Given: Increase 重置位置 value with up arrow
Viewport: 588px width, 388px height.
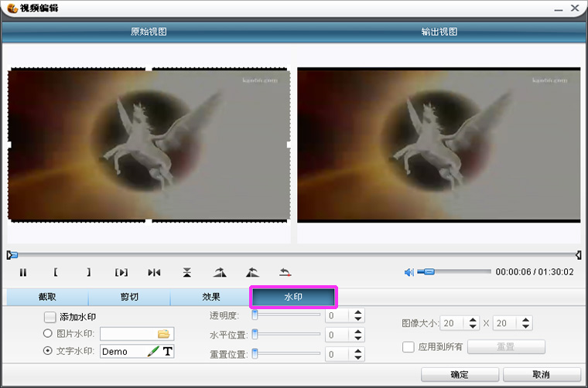Looking at the screenshot, I should pos(358,351).
